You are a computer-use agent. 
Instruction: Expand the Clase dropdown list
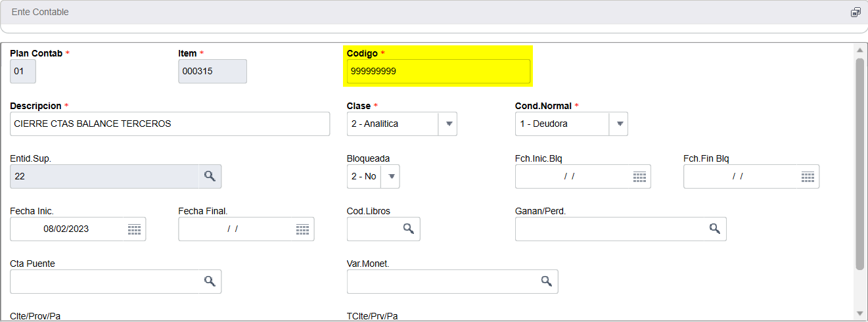click(x=449, y=124)
